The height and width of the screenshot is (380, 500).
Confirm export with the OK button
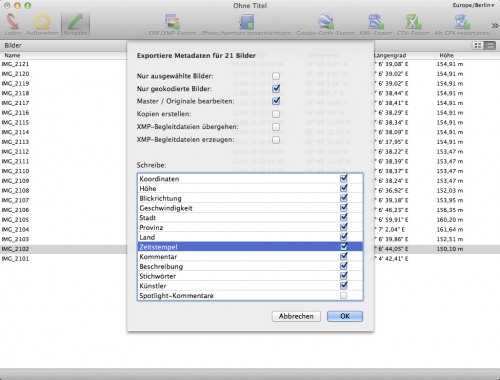point(345,316)
